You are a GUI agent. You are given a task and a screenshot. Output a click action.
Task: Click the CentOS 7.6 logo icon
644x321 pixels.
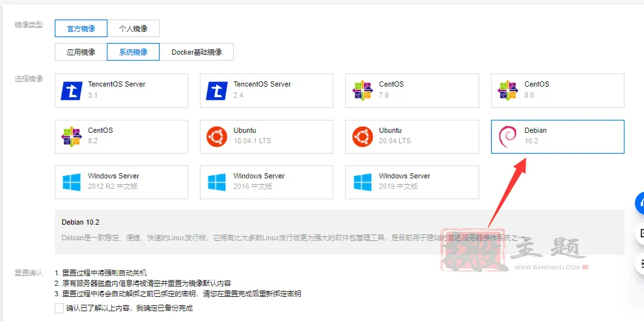tap(362, 91)
